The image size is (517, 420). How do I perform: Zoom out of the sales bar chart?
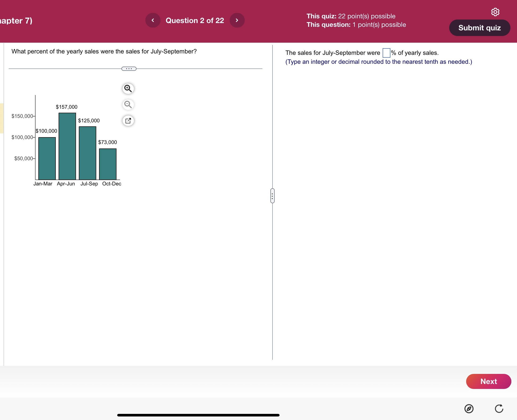click(128, 104)
